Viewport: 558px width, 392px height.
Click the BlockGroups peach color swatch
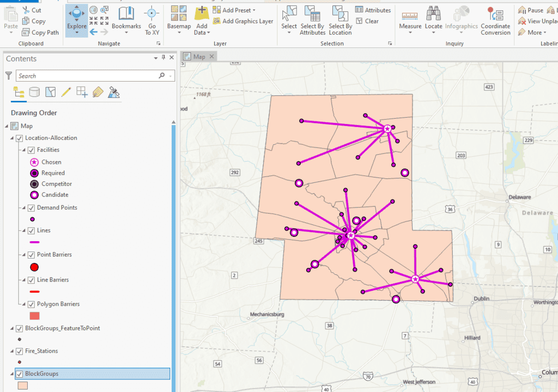[23, 385]
